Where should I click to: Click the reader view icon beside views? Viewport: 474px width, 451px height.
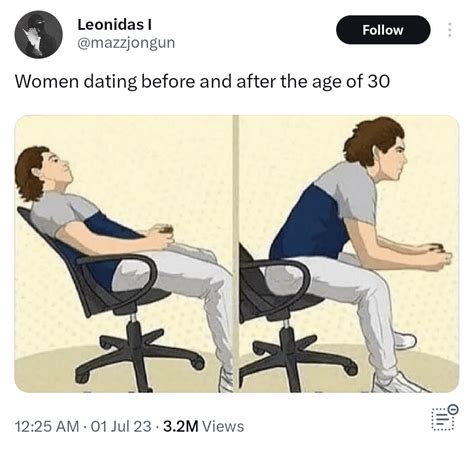click(x=445, y=417)
